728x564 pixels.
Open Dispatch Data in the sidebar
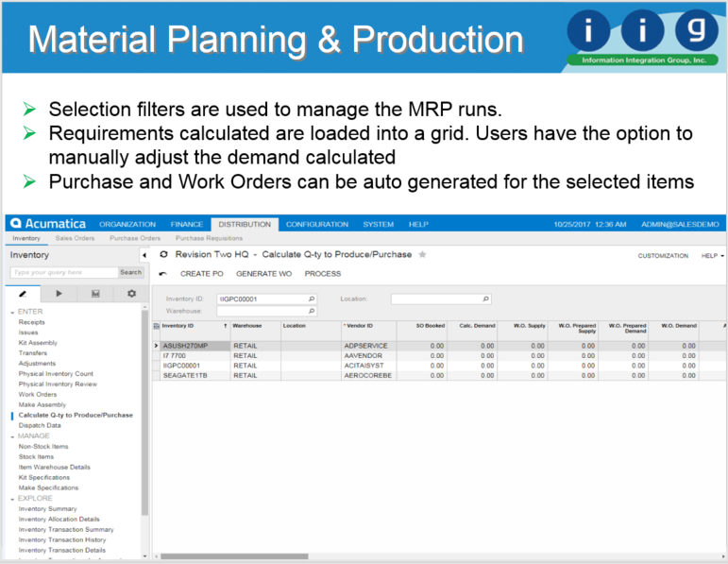(x=40, y=425)
